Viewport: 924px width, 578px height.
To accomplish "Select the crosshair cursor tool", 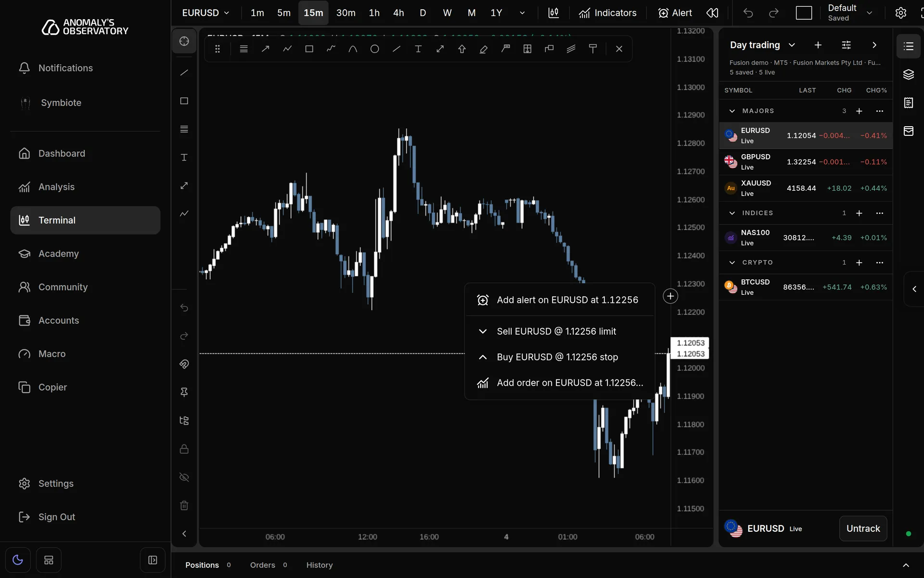I will point(184,41).
